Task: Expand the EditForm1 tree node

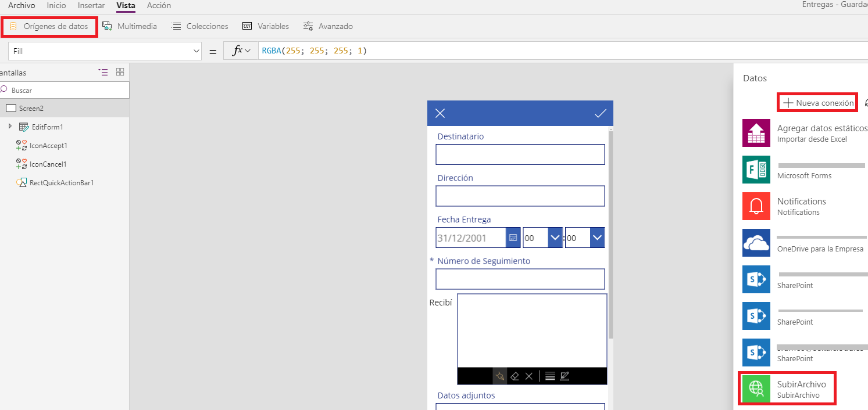Action: click(10, 127)
